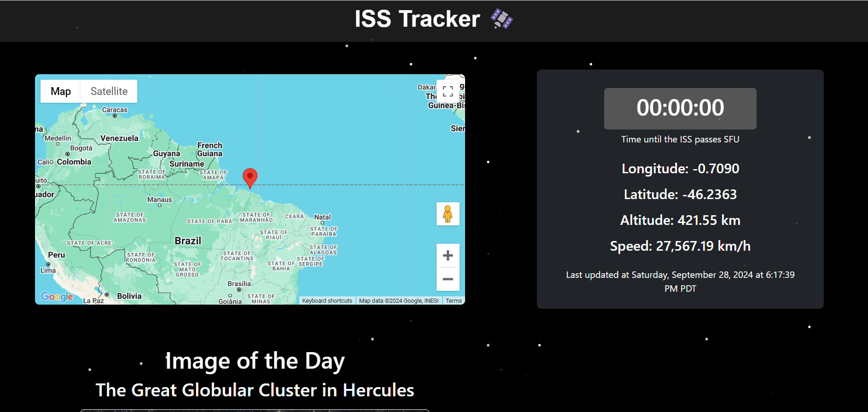This screenshot has height=412, width=868.
Task: Click the Caracas city label
Action: 115,110
